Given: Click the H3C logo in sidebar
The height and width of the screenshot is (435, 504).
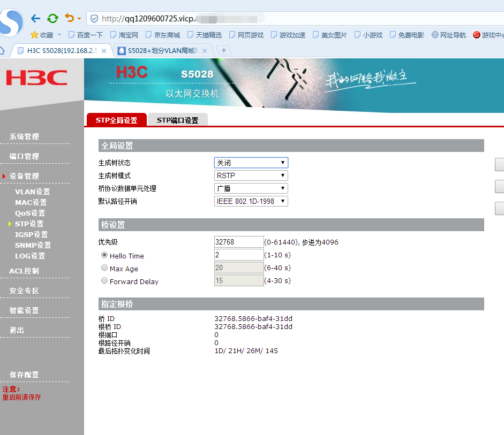Looking at the screenshot, I should pyautogui.click(x=36, y=78).
